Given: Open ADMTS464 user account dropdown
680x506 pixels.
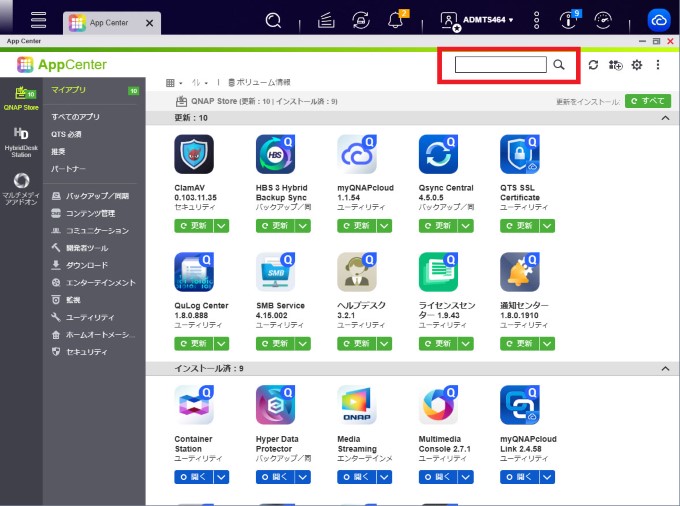Looking at the screenshot, I should pyautogui.click(x=477, y=20).
